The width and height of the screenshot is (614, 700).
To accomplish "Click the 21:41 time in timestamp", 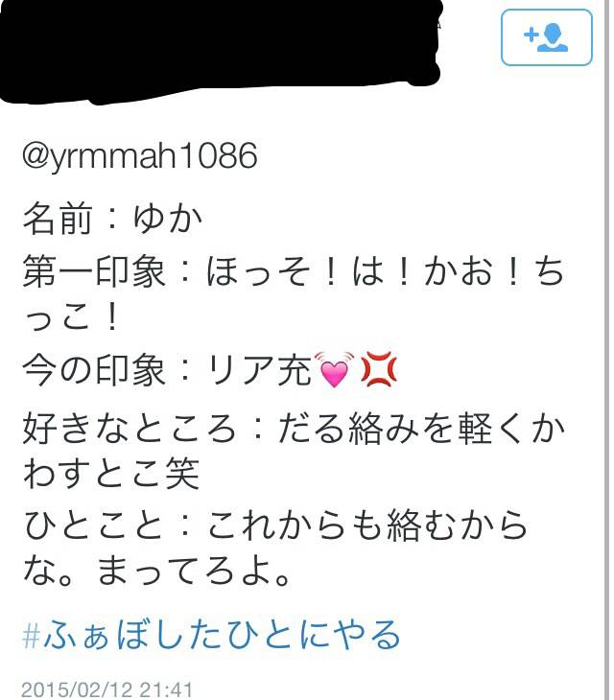I will click(165, 689).
